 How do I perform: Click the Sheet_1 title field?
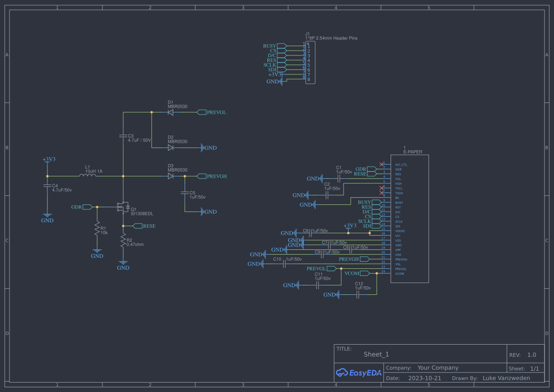[376, 355]
